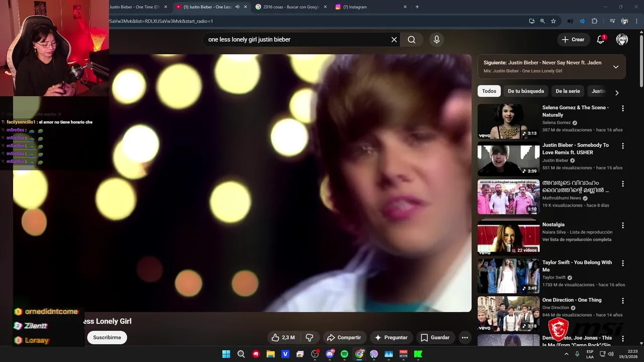Open options for You Belong With Me video

(623, 263)
